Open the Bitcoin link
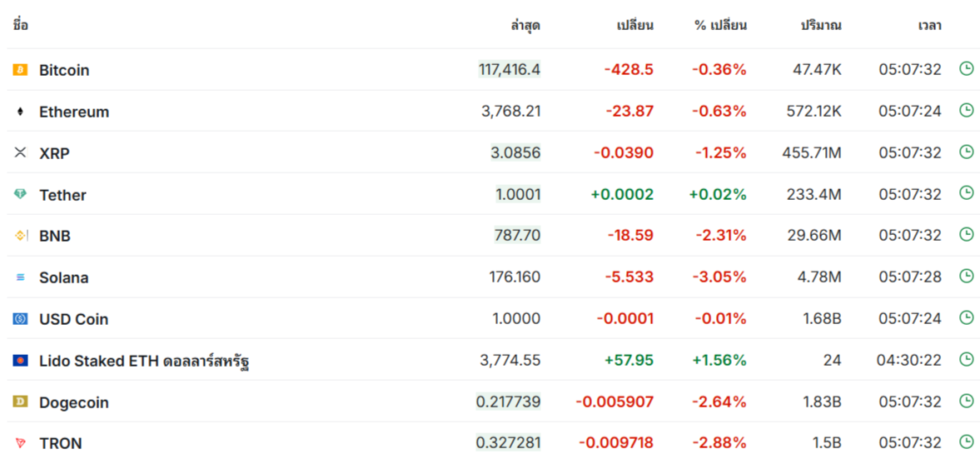 tap(64, 70)
